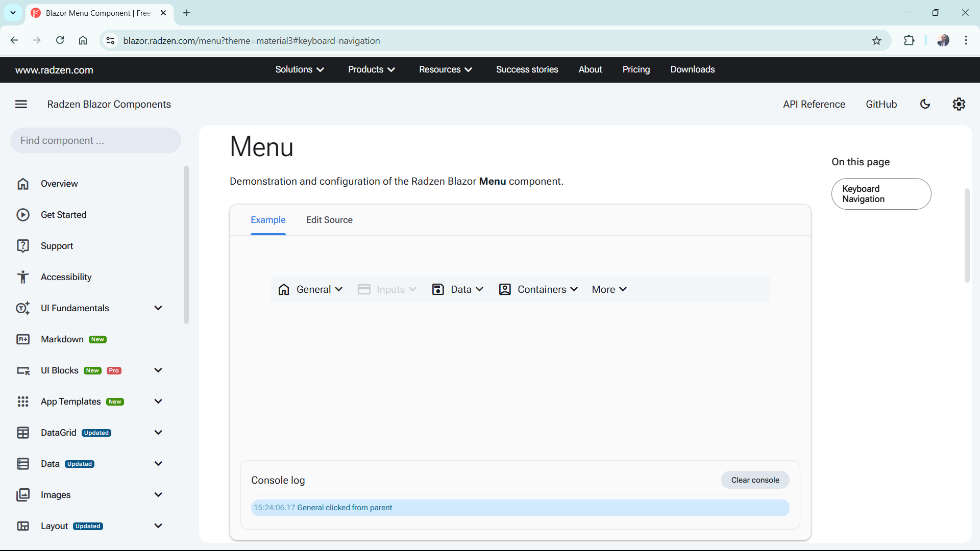Expand the App Templates section
The width and height of the screenshot is (980, 551).
point(158,402)
